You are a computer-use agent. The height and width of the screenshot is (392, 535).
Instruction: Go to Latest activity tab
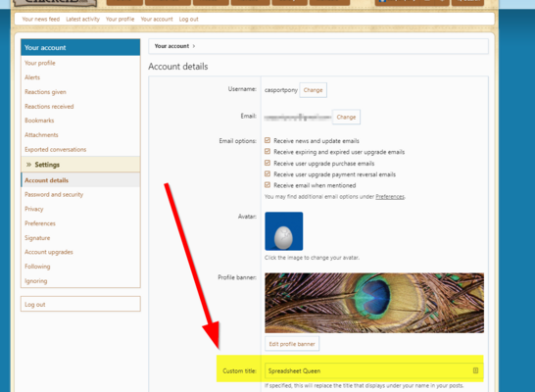[x=83, y=19]
